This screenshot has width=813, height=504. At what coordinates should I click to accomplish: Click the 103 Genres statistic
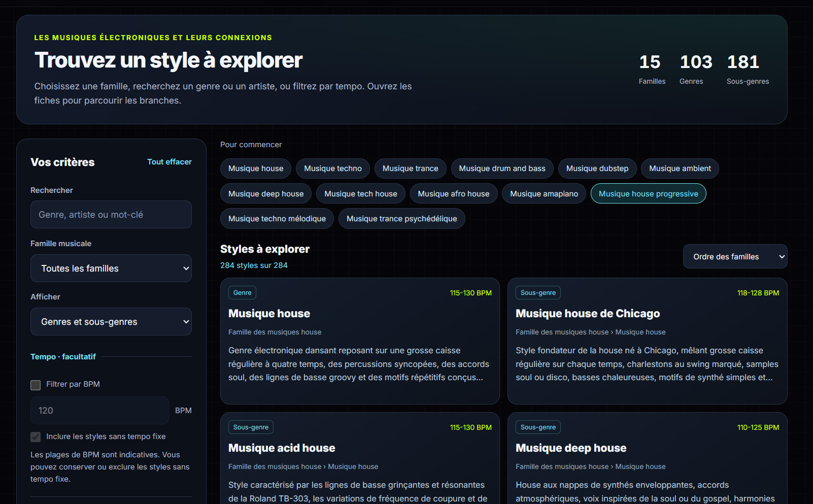click(696, 69)
